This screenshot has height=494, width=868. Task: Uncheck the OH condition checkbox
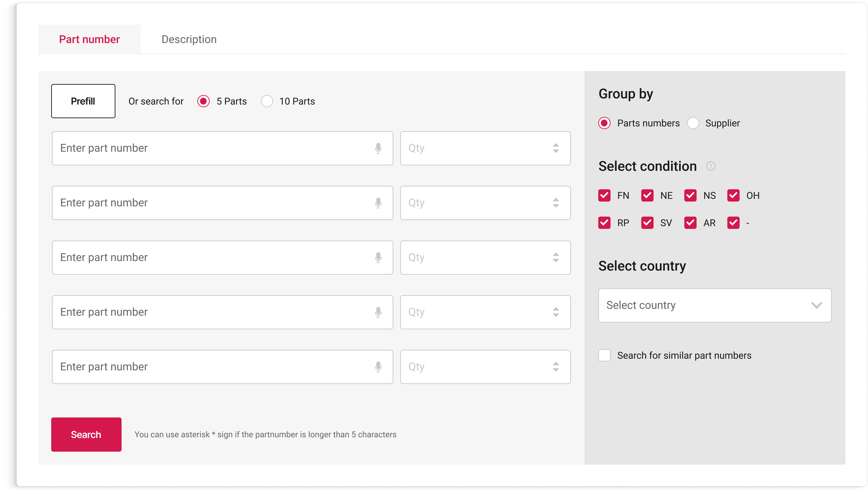[x=733, y=195]
